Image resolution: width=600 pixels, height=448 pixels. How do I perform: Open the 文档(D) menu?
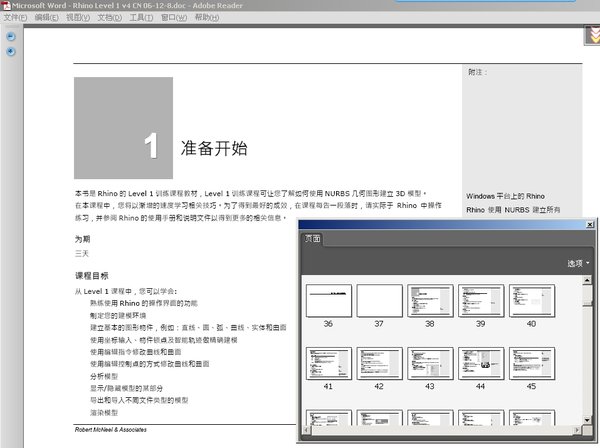pos(109,18)
